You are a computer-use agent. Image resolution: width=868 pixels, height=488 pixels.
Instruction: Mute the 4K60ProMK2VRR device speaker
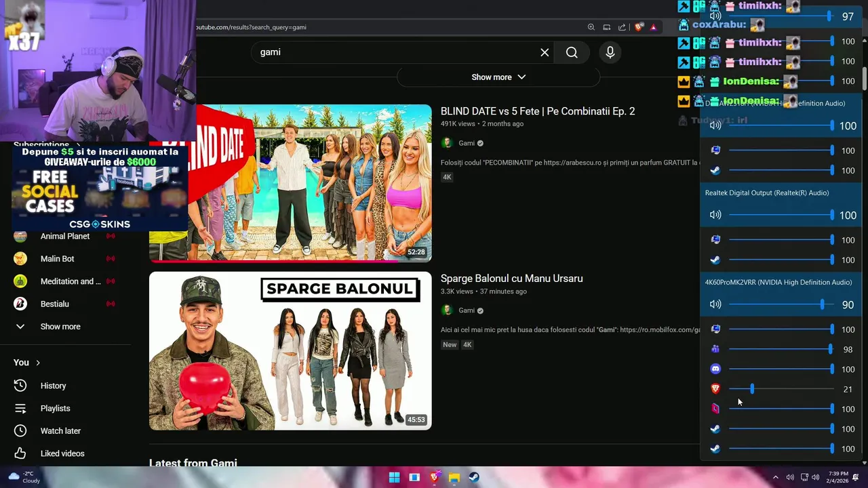715,304
